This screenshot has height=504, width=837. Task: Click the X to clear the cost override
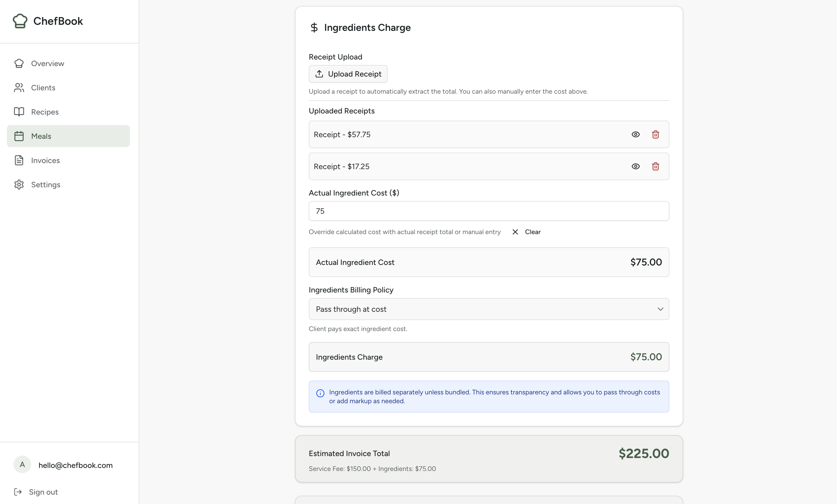click(x=515, y=232)
